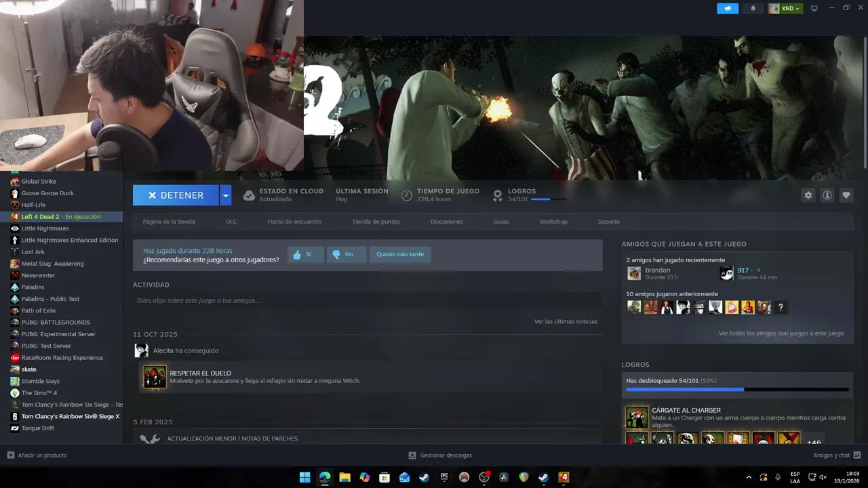Open Gestionar descargas
The image size is (868, 488).
coord(440,455)
